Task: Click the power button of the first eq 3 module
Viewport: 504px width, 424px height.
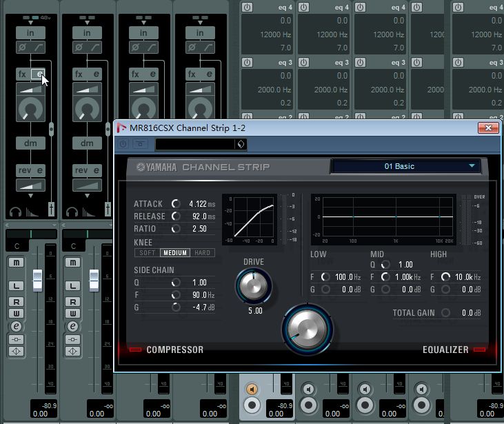Action: [248, 62]
